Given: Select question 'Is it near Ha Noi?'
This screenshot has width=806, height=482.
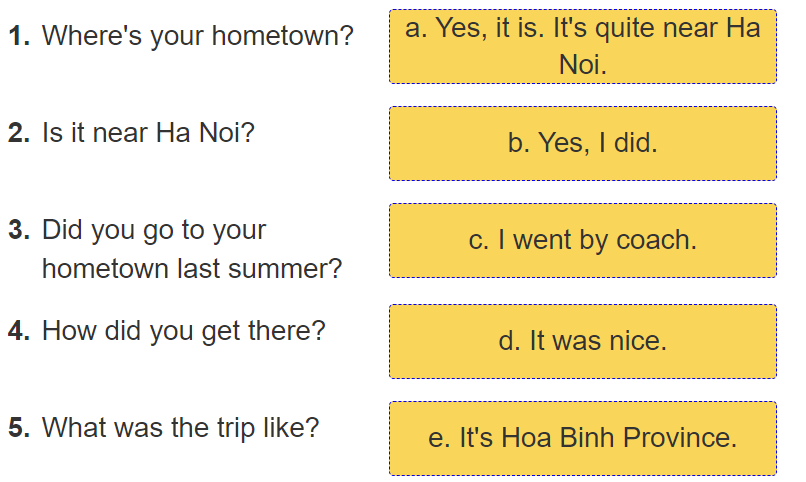Looking at the screenshot, I should [x=148, y=133].
